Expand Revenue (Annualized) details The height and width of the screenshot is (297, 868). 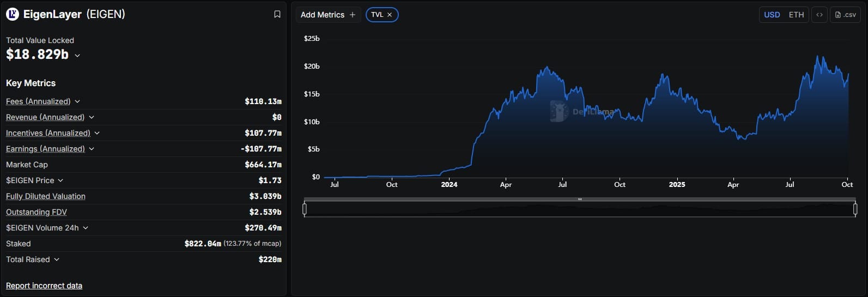coord(92,117)
